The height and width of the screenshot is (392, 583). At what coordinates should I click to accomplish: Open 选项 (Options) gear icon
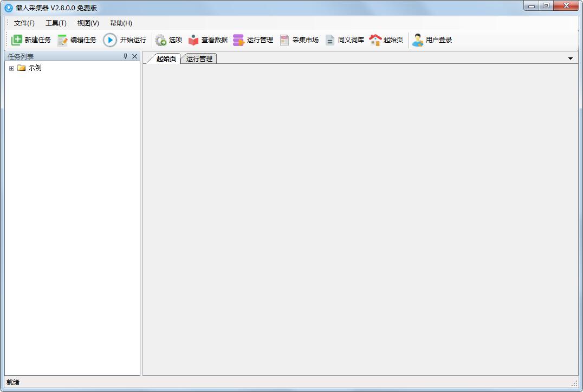tap(160, 40)
